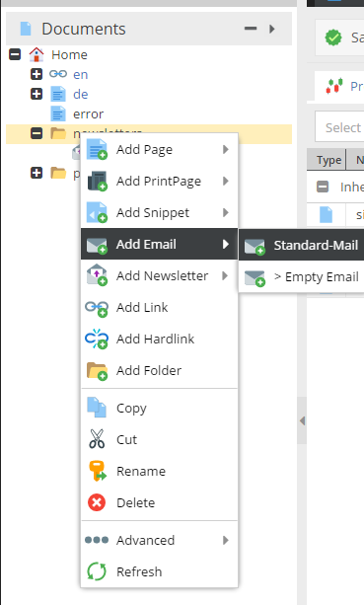Select the Home tree label
This screenshot has width=364, height=605.
click(69, 55)
